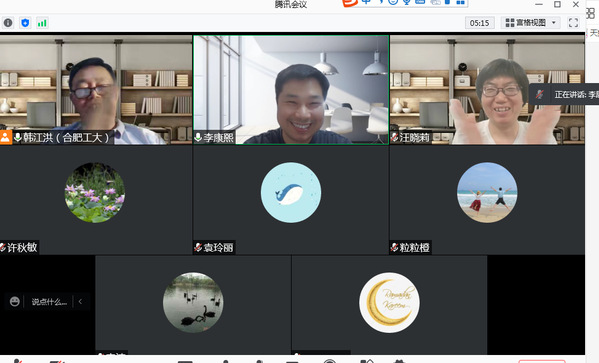This screenshot has width=599, height=363.
Task: Click the muted mic icon beside 袁玲丽
Action: tap(198, 247)
